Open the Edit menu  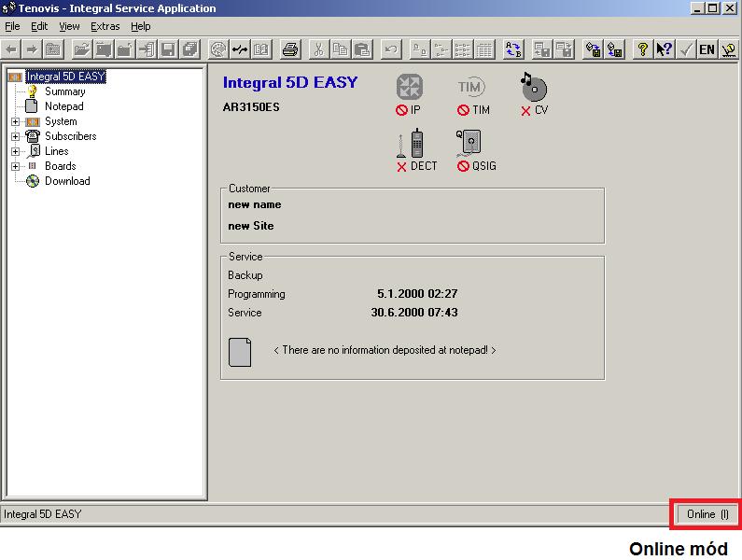39,26
